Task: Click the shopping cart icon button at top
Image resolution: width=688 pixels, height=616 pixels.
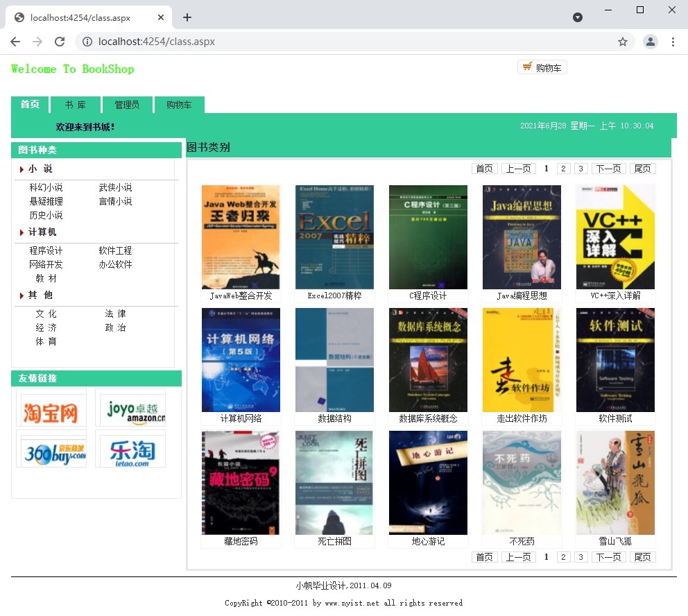Action: [x=542, y=67]
